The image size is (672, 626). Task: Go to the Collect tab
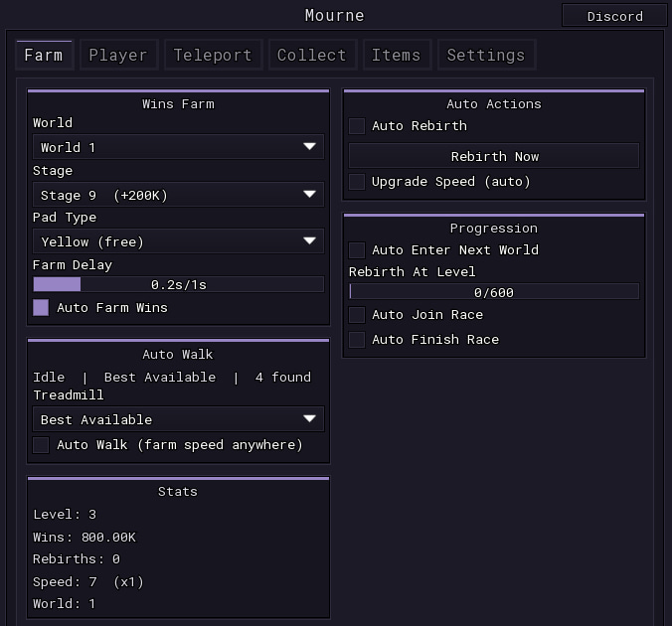tap(312, 55)
